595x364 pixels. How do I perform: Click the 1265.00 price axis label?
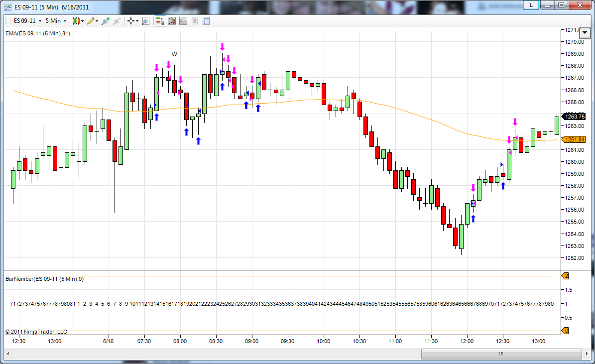pyautogui.click(x=575, y=102)
